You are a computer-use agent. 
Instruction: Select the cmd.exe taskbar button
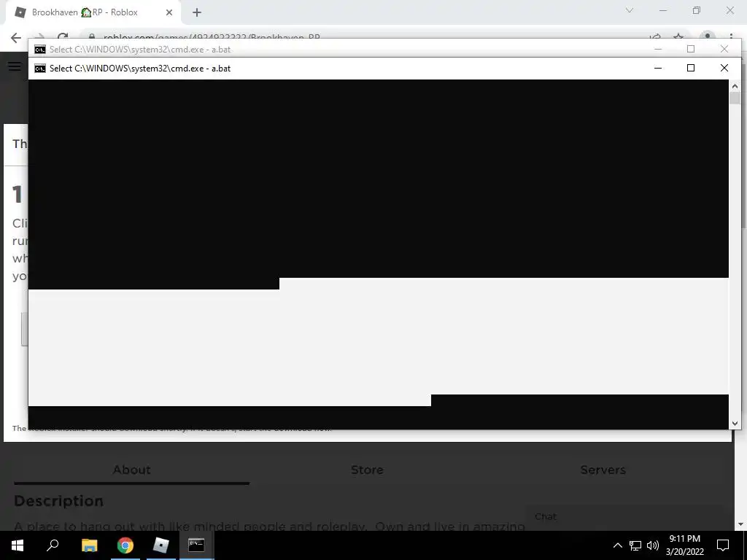pos(196,545)
